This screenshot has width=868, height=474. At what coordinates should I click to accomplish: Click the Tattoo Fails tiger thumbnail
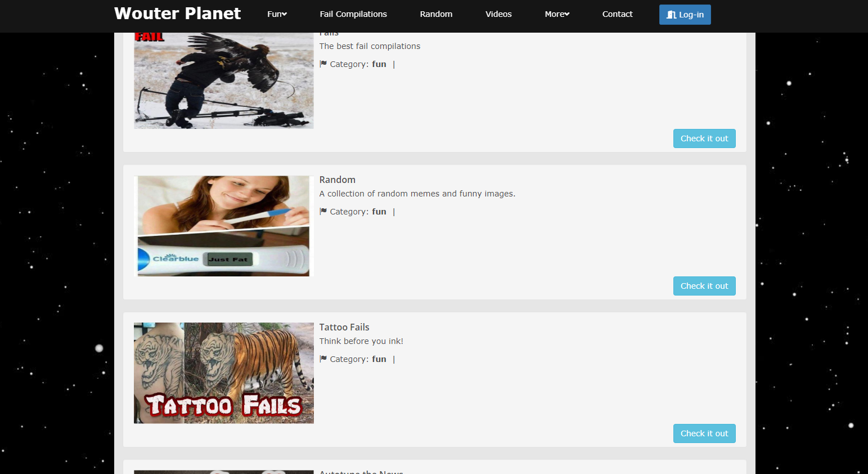[223, 373]
